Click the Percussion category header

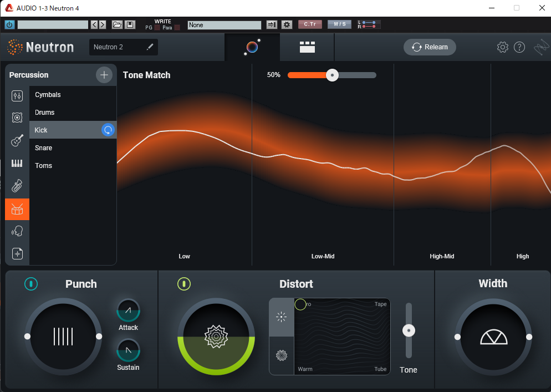coord(29,75)
